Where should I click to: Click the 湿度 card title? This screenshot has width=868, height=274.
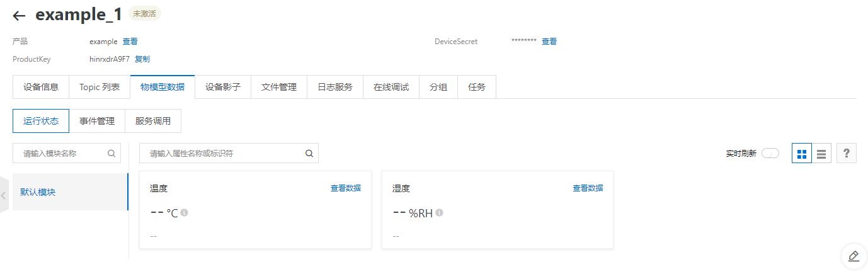point(401,188)
